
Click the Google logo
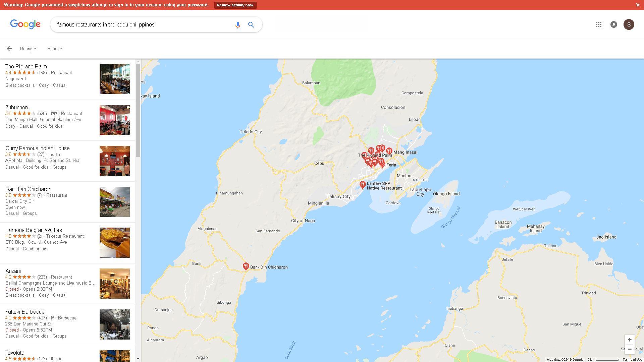[25, 24]
